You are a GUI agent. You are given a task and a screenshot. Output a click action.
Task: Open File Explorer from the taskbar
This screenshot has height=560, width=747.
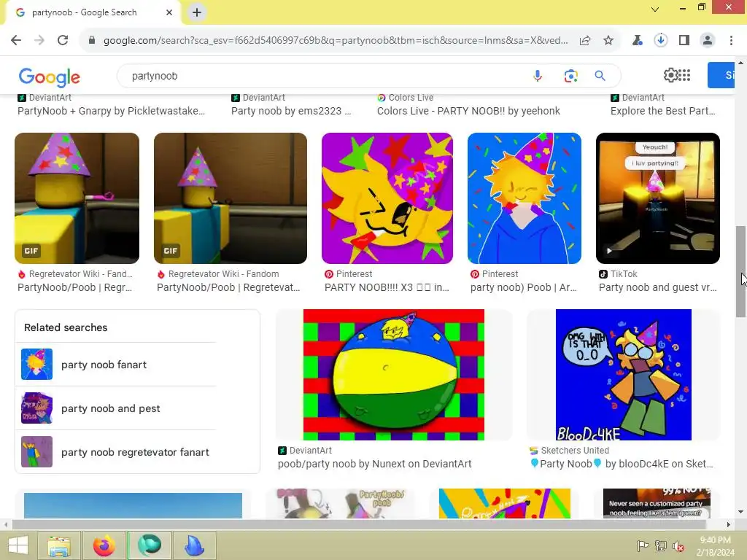tap(59, 545)
